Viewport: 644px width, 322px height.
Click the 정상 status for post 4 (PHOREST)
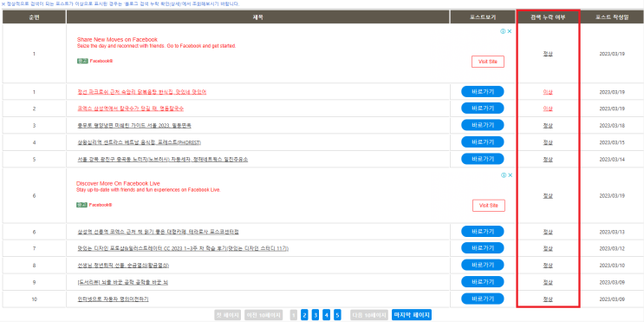pos(548,142)
